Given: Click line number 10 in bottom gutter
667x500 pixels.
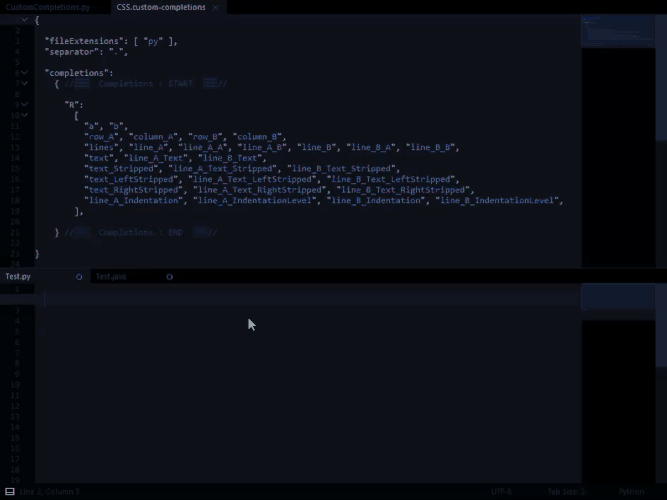Looking at the screenshot, I should 15,385.
